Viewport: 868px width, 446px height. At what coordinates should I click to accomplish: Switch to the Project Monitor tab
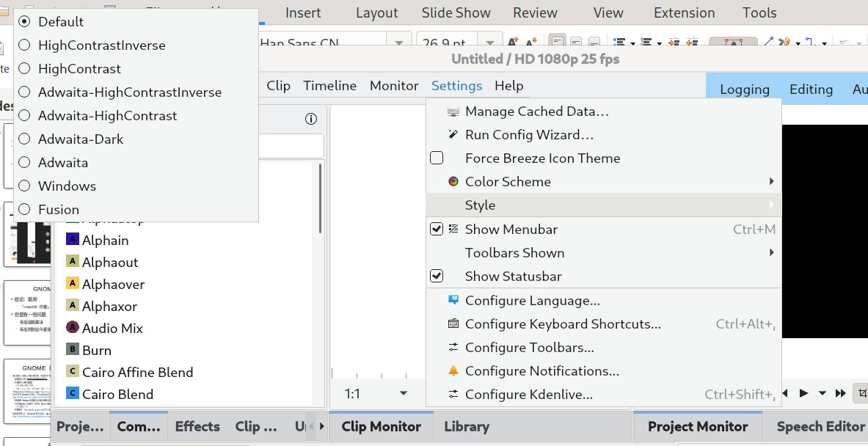click(x=698, y=427)
